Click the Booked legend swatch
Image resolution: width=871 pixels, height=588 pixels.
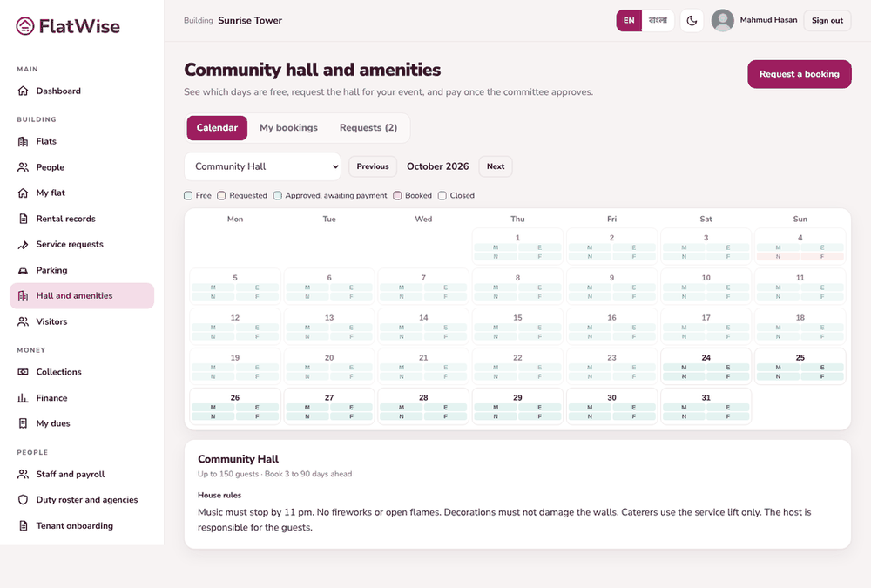tap(397, 196)
